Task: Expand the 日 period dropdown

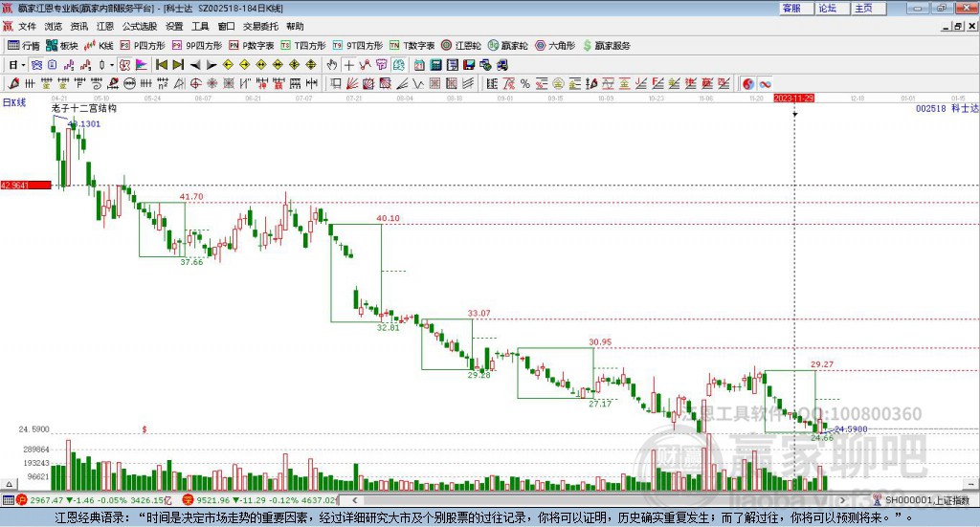Action: pyautogui.click(x=23, y=65)
